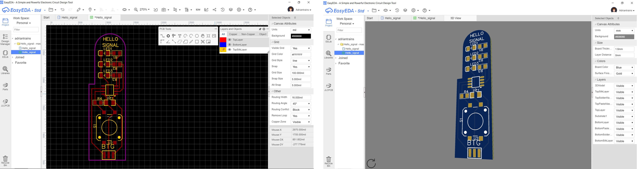
Task: Open Hello_signal schematic tab in left window
Action: point(69,17)
